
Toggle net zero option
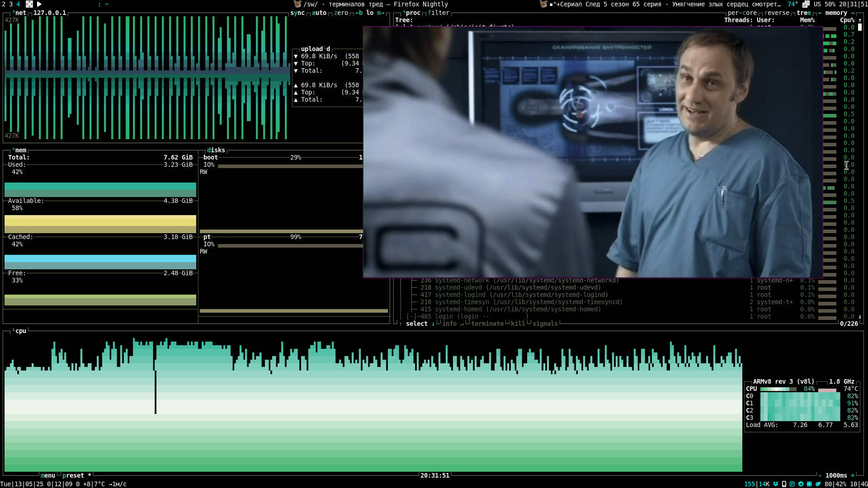pos(341,13)
